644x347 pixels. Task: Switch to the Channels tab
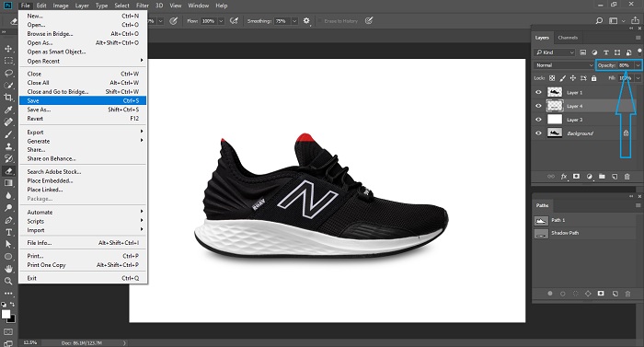[x=568, y=38]
